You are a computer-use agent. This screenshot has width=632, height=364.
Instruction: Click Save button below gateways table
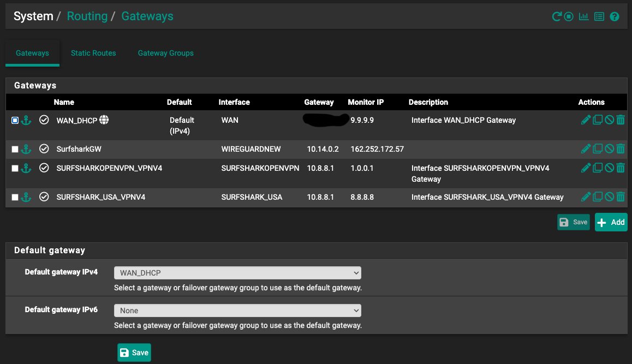[573, 222]
